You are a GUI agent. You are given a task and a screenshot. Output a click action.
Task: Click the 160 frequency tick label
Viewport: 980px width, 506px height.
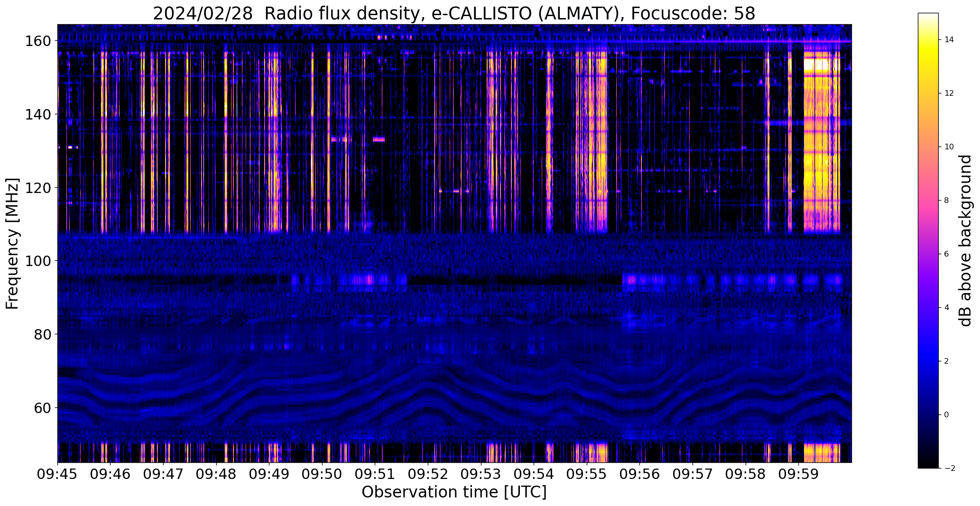click(x=37, y=41)
